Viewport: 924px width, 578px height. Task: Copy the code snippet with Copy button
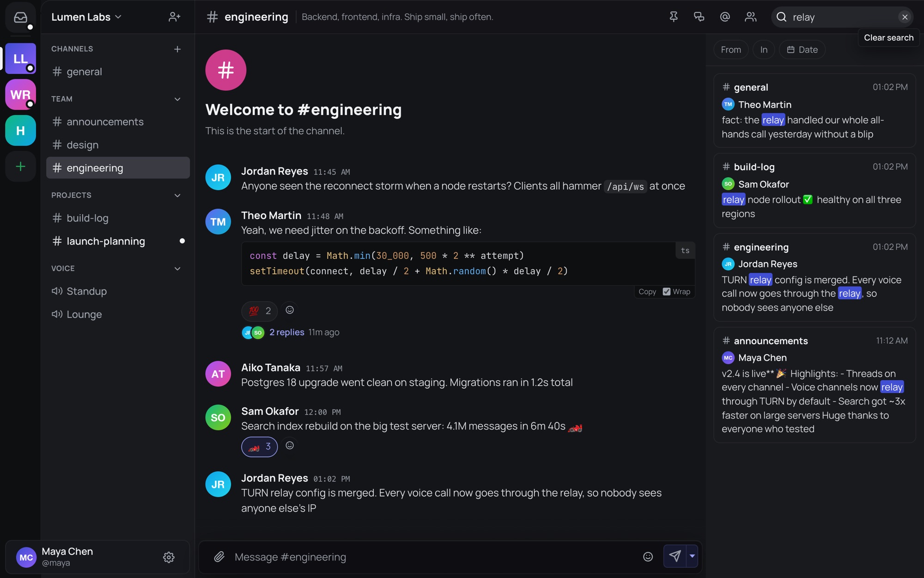pos(647,292)
